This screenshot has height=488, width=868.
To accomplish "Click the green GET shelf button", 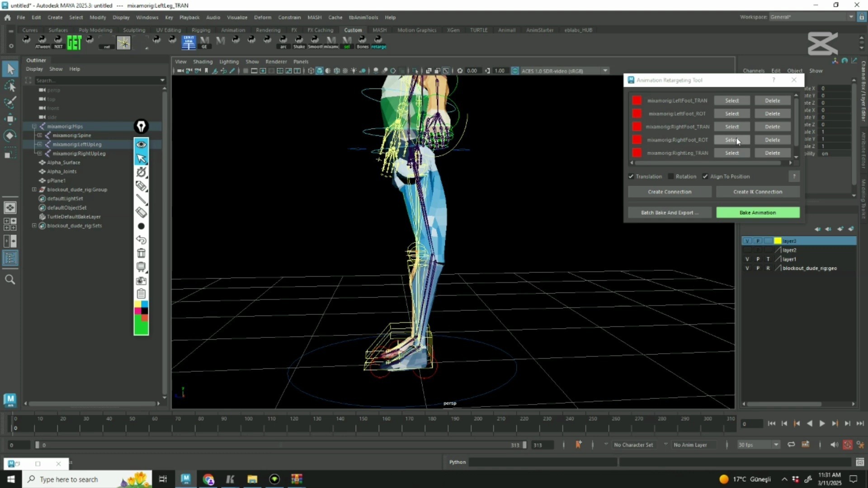I will click(74, 43).
